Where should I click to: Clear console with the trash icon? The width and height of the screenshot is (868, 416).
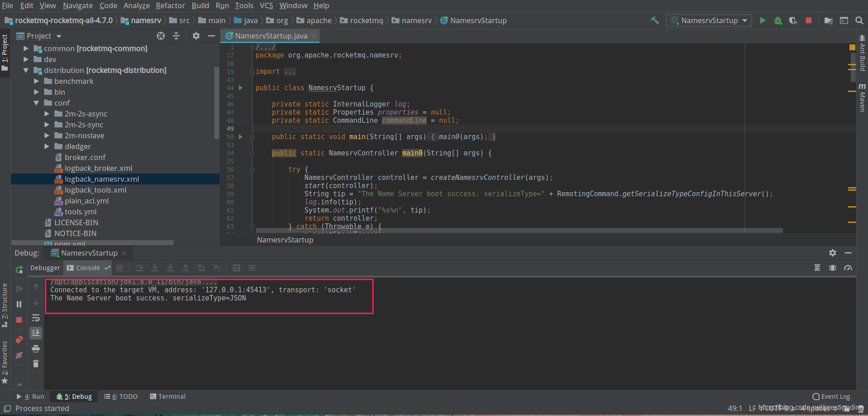click(x=36, y=364)
